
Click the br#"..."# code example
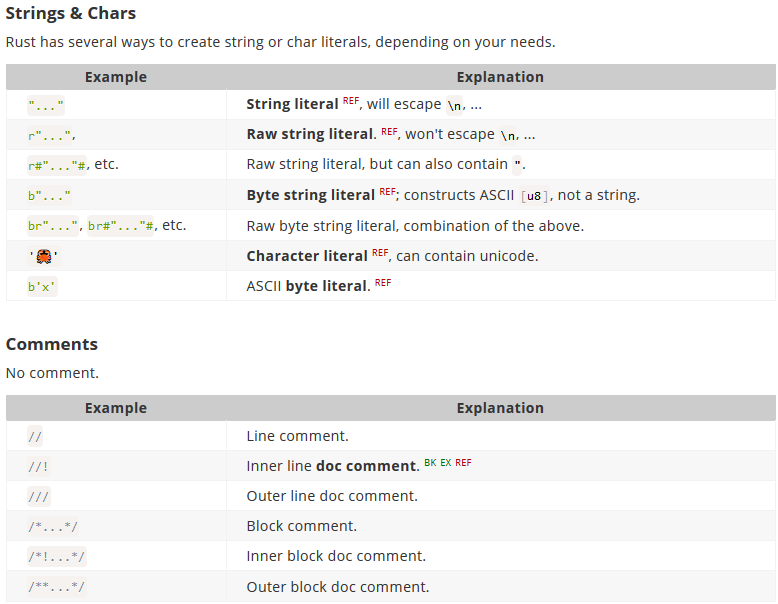point(121,226)
